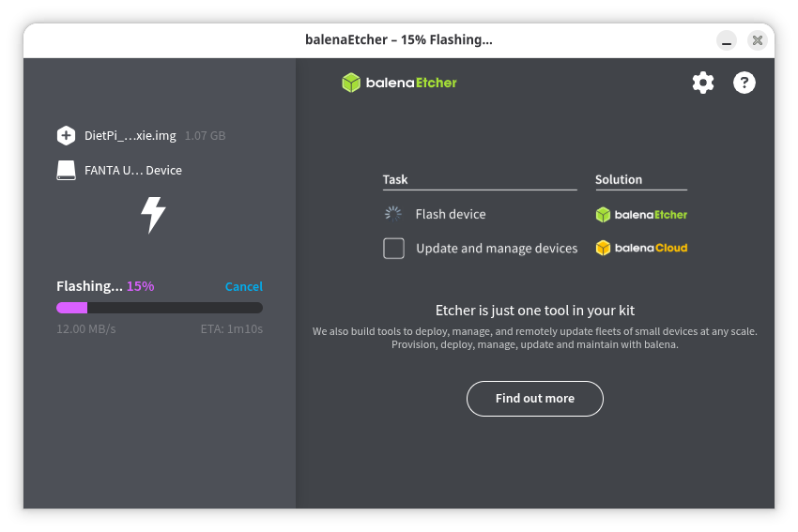Click the Flash device task label
Viewport: 798px width, 532px height.
pyautogui.click(x=451, y=214)
